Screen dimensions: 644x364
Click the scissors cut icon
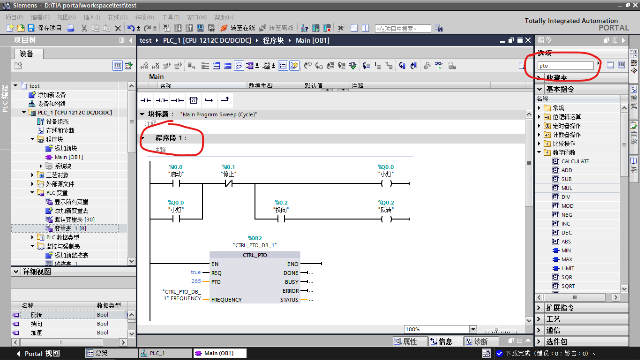(x=84, y=28)
